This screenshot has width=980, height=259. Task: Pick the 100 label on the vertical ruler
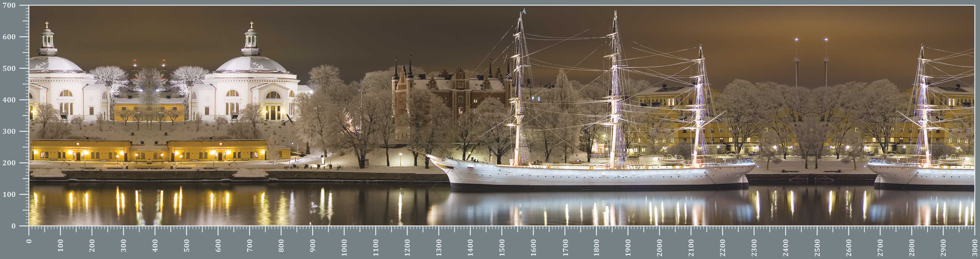pyautogui.click(x=9, y=194)
